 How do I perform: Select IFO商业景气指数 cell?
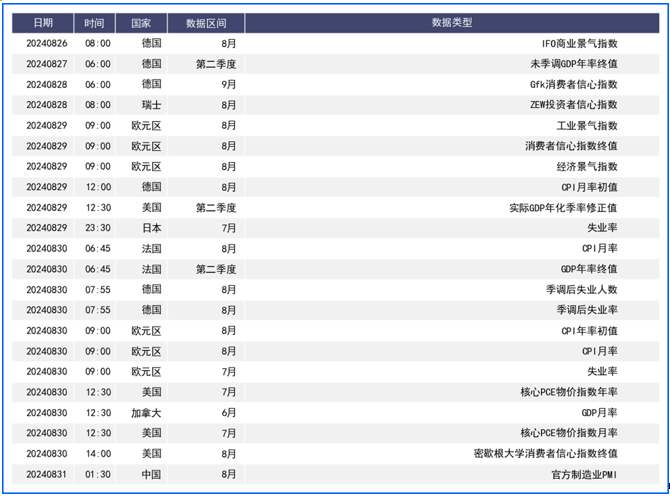tap(580, 44)
